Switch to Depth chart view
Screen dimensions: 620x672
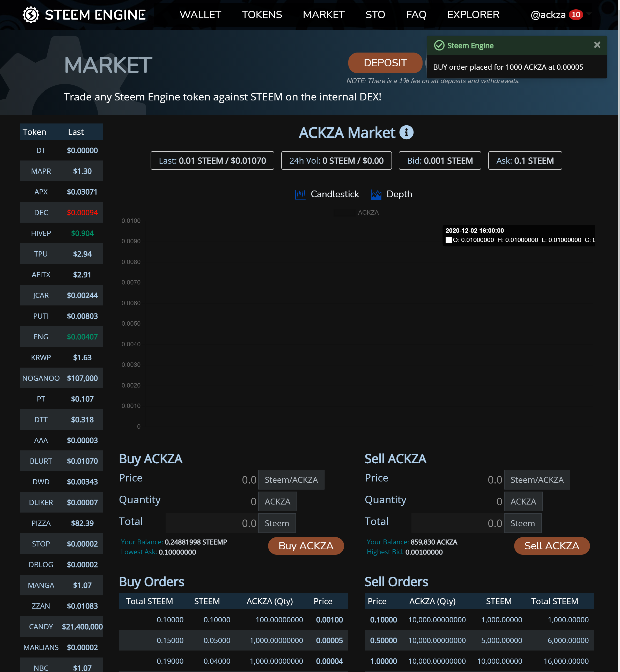click(392, 194)
